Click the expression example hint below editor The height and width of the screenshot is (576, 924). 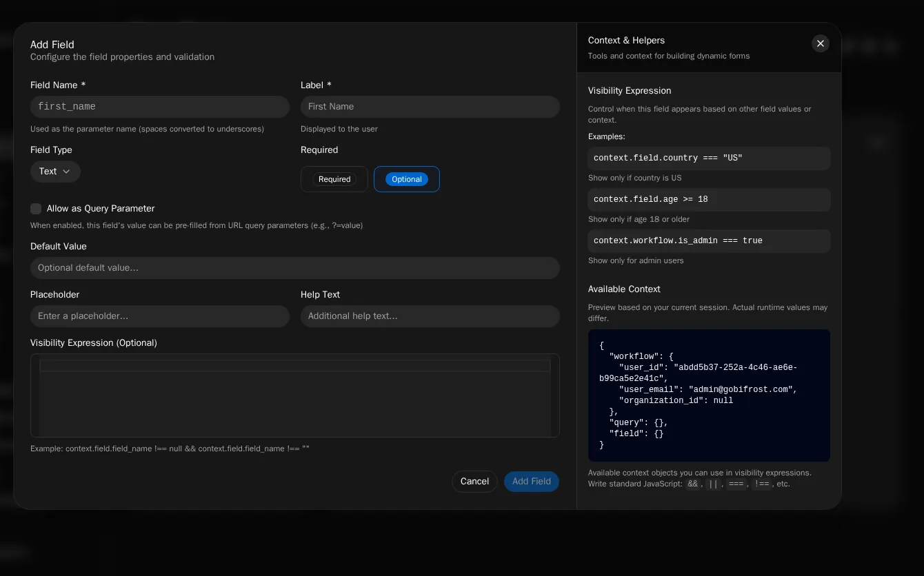click(x=170, y=449)
